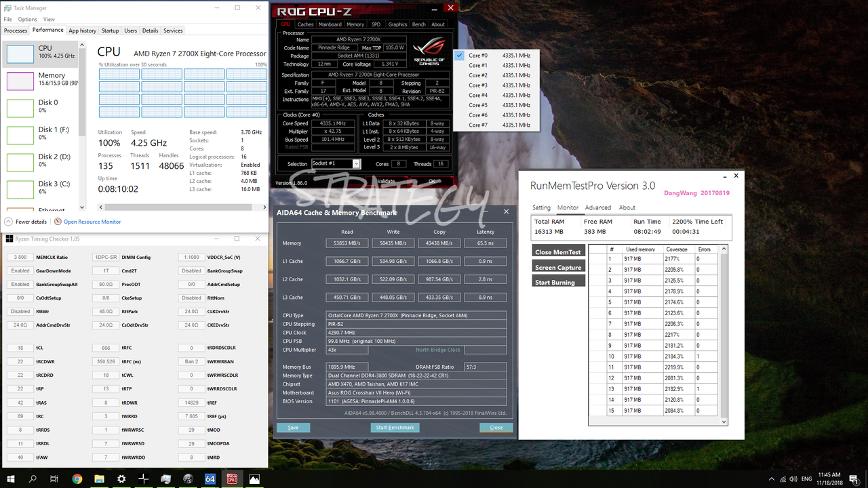This screenshot has height=488, width=868.
Task: Open Advanced tab in RunMemTestPro
Action: tap(598, 207)
